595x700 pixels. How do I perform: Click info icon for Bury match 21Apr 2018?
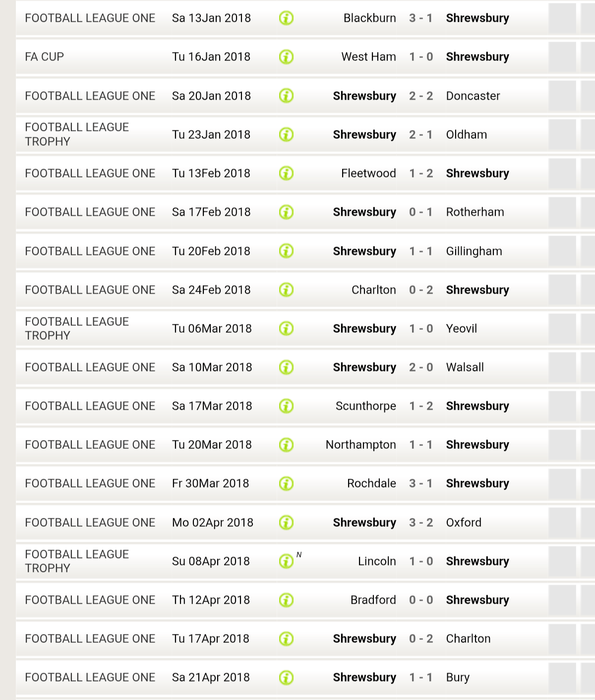click(286, 678)
